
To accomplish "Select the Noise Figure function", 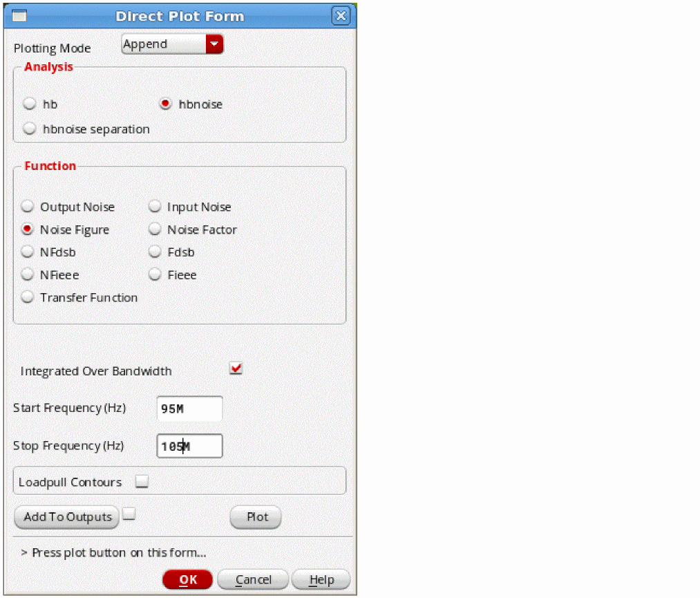I will pos(28,229).
